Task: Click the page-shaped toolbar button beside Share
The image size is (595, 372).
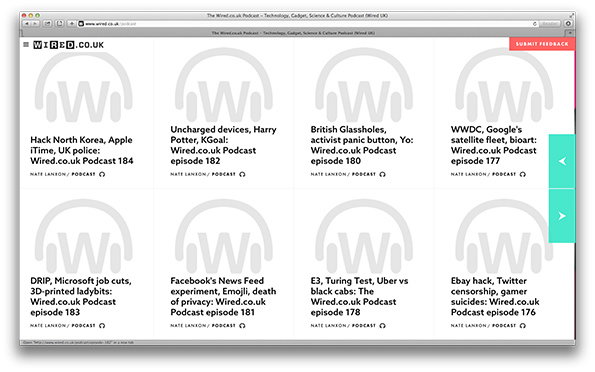Action: pyautogui.click(x=60, y=24)
